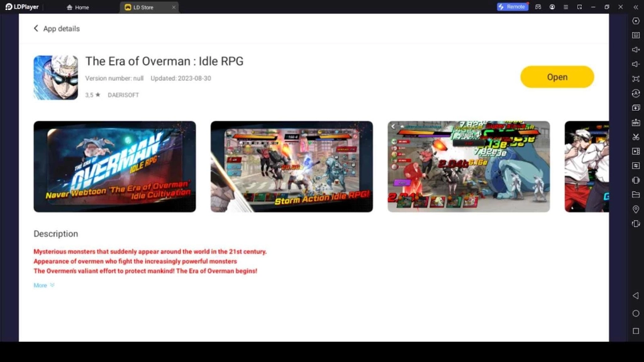Click the yellow Open button

[x=557, y=77]
